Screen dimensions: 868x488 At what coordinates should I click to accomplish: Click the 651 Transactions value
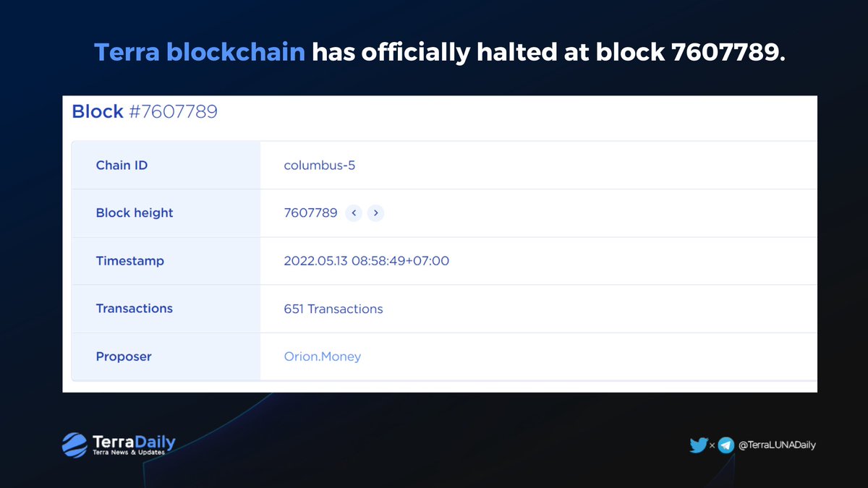pyautogui.click(x=333, y=309)
